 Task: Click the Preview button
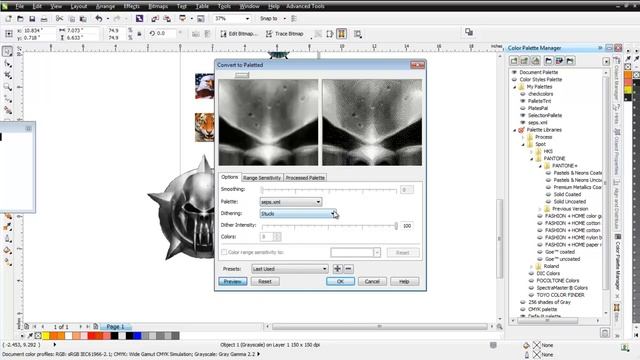pos(233,281)
